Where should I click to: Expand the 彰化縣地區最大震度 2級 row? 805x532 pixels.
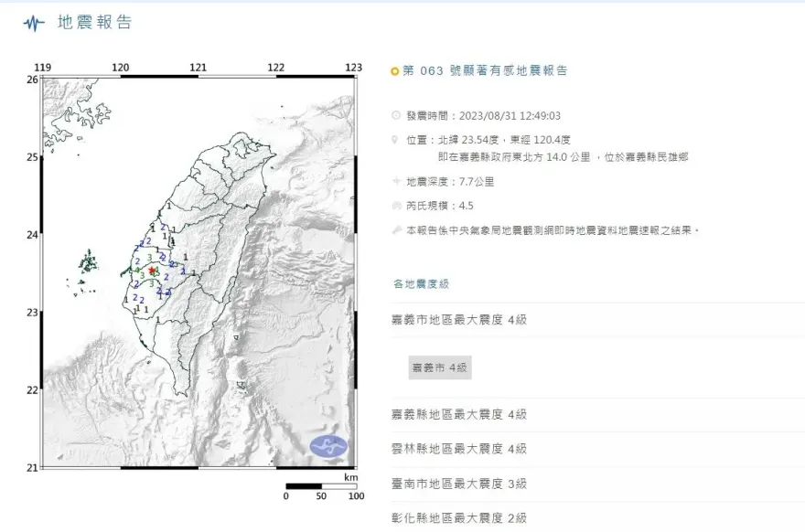pos(458,518)
